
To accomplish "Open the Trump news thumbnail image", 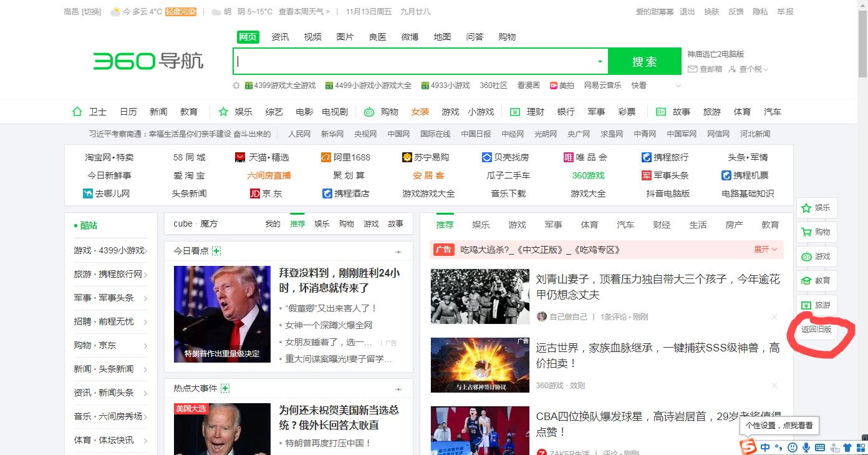I will coord(222,314).
